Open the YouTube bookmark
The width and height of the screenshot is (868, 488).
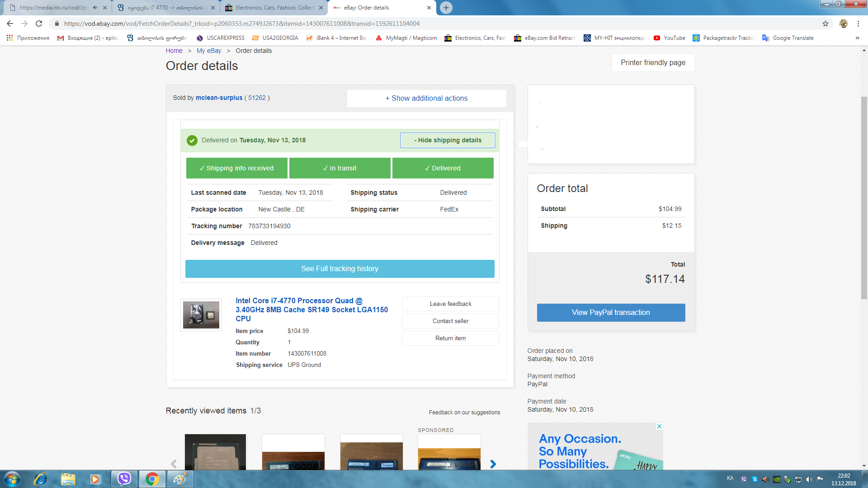(x=669, y=38)
